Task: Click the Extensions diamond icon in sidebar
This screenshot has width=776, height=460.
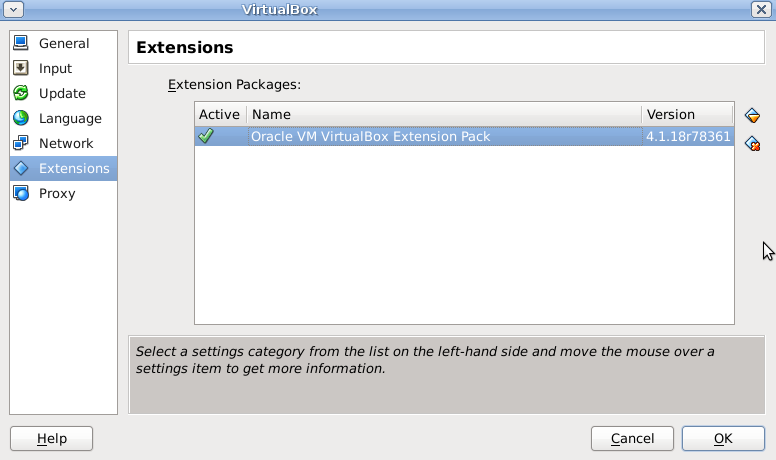Action: pos(21,168)
